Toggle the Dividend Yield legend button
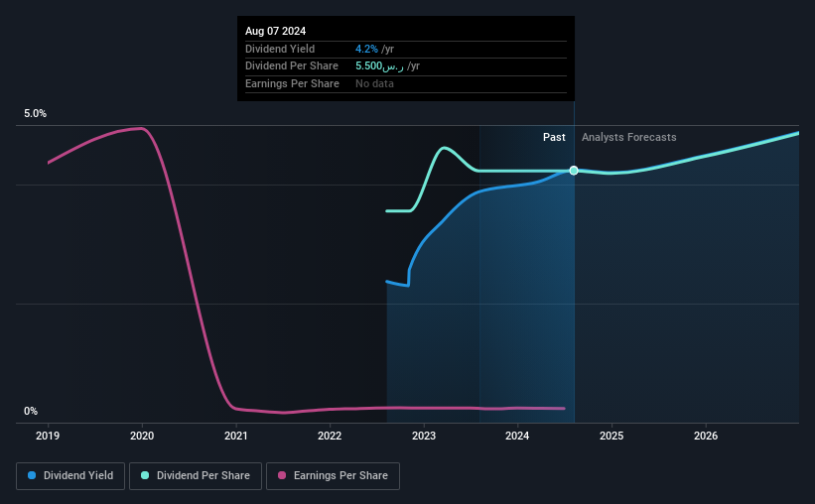 (70, 476)
